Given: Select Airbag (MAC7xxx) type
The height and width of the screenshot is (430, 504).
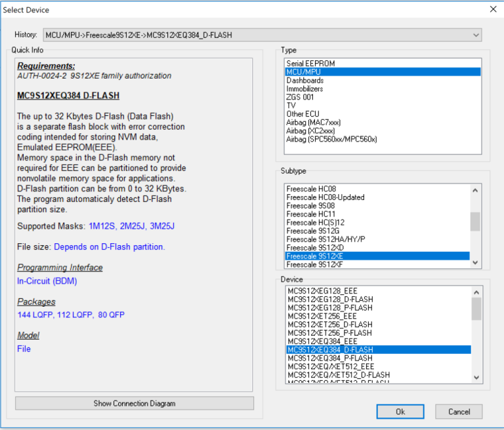Looking at the screenshot, I should pyautogui.click(x=383, y=123).
